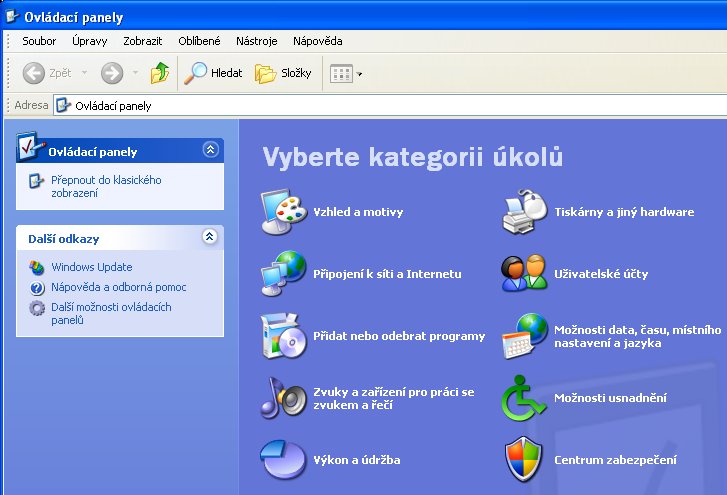
Task: Click Přepnout do klasického zobrazení link
Action: 105,186
